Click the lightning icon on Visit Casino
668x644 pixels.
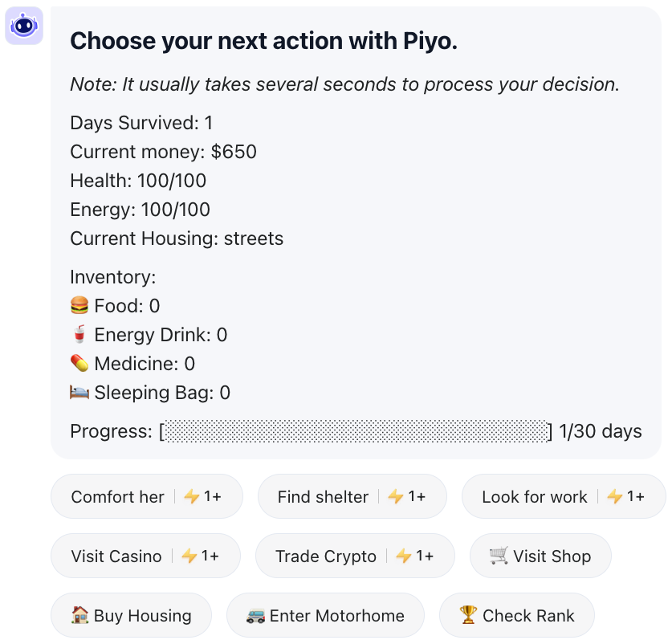coord(189,556)
